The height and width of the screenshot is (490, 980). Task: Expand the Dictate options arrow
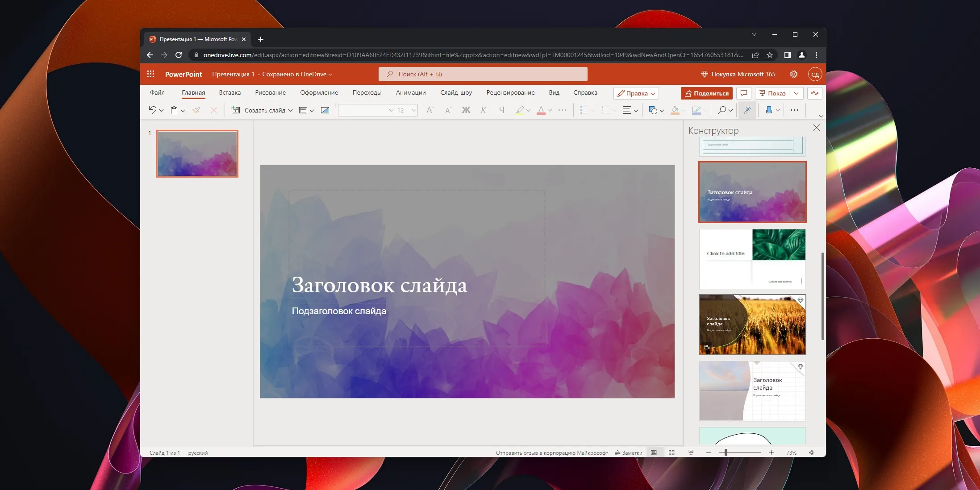[x=778, y=111]
